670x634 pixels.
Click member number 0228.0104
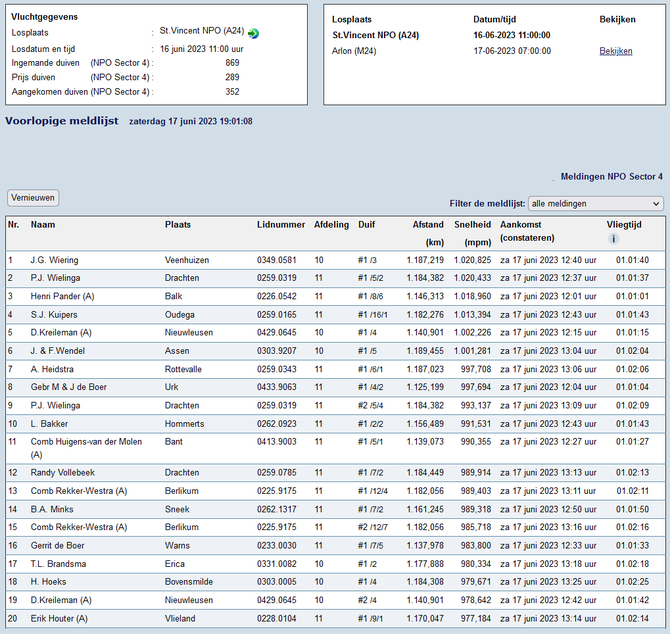pos(276,619)
